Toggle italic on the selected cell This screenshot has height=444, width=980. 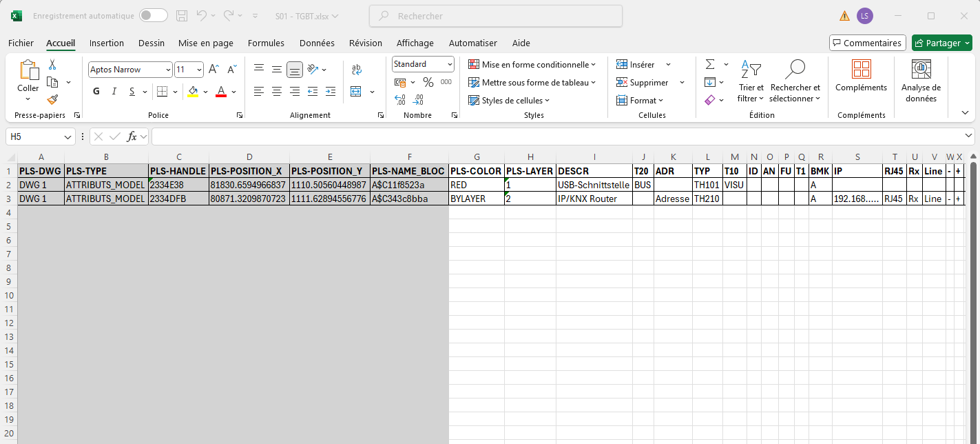(114, 90)
